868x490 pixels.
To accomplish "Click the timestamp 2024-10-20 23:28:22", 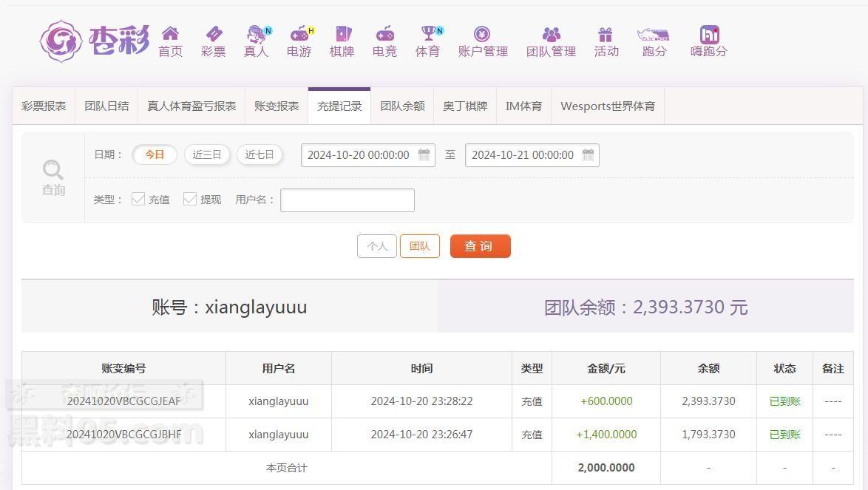I will point(422,401).
